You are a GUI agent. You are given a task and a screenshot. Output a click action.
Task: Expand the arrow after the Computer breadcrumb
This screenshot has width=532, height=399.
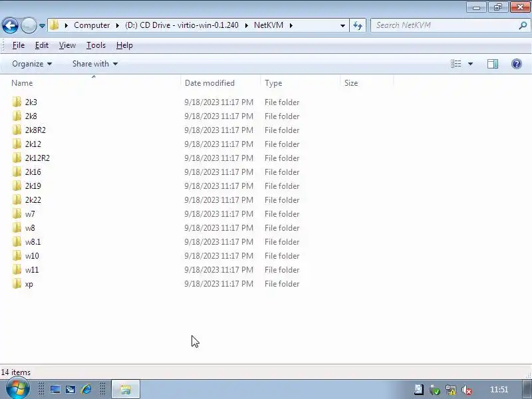coord(118,25)
